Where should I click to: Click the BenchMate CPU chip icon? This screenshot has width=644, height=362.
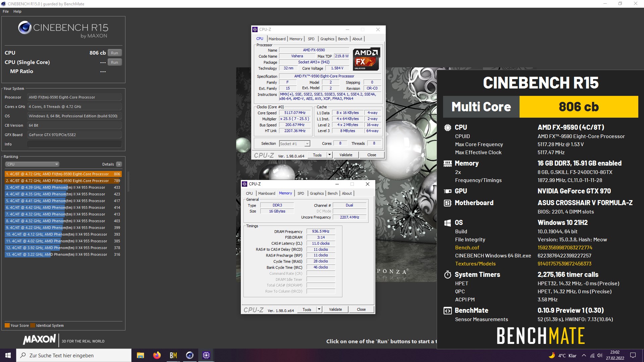447,127
